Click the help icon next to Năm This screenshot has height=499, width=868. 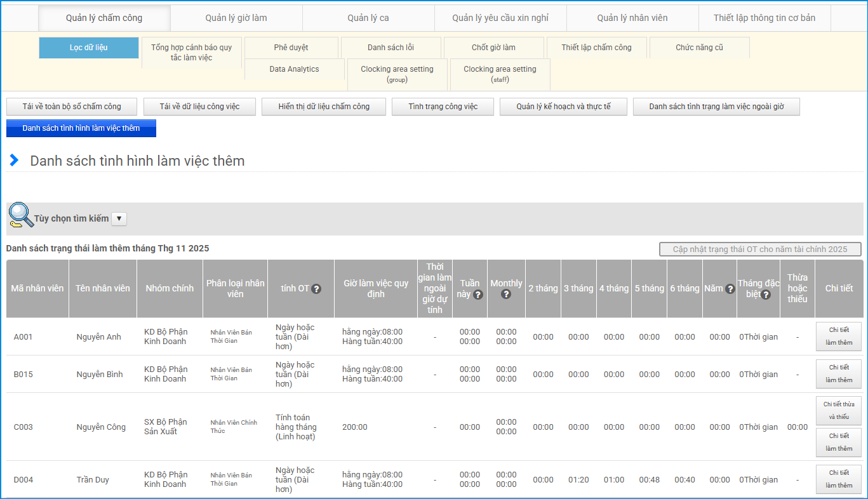tap(730, 289)
